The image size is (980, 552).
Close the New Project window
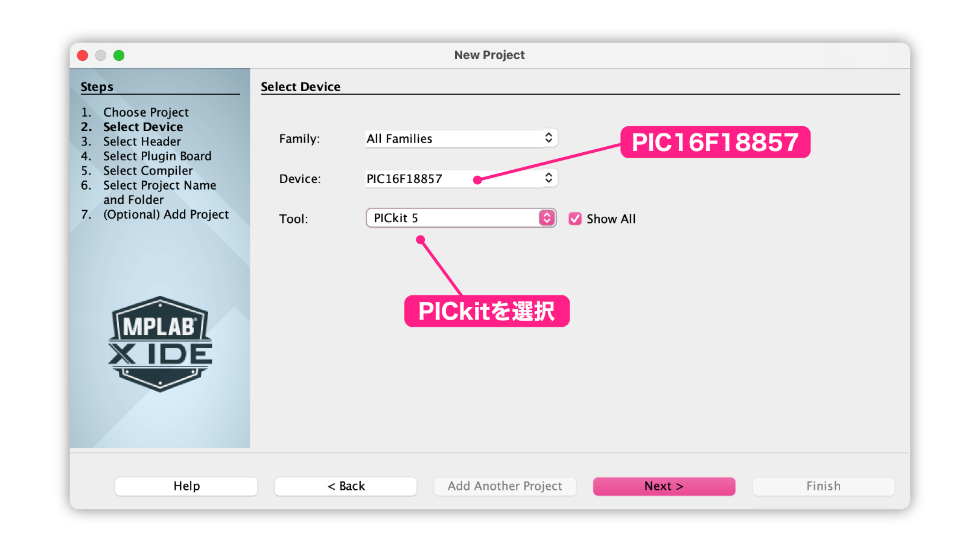[83, 56]
